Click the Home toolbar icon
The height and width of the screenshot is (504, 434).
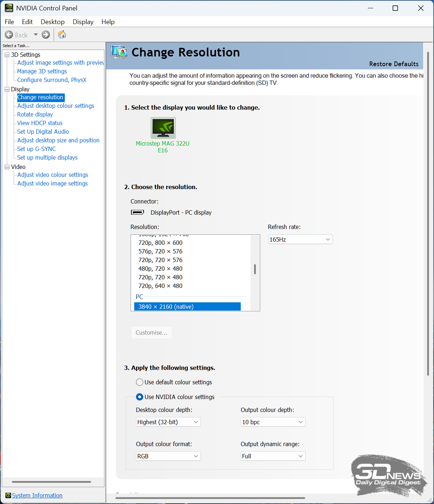[62, 35]
